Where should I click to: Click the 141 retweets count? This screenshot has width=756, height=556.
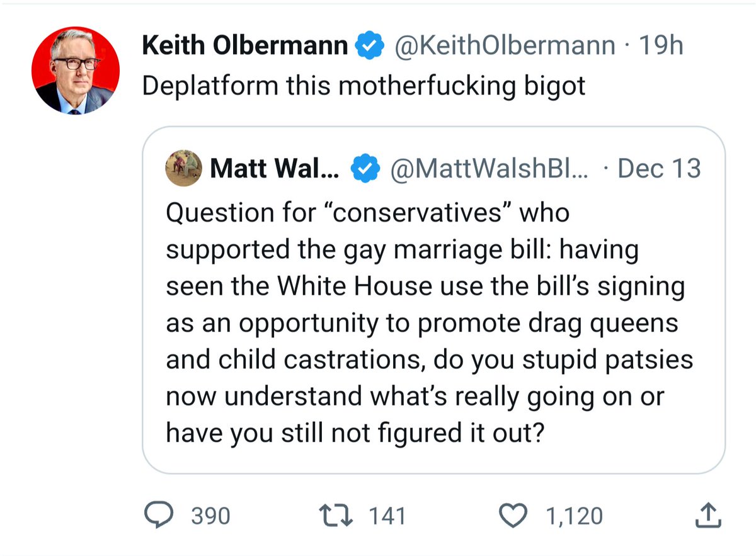tap(387, 516)
